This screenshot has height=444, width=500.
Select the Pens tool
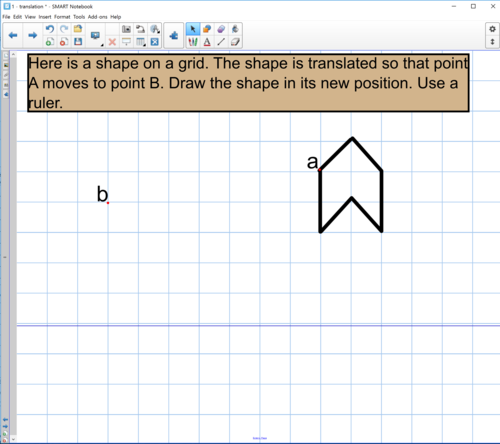tap(193, 42)
